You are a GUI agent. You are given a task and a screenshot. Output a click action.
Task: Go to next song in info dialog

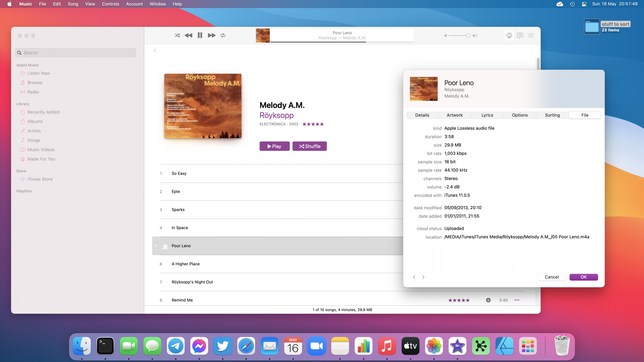point(423,277)
